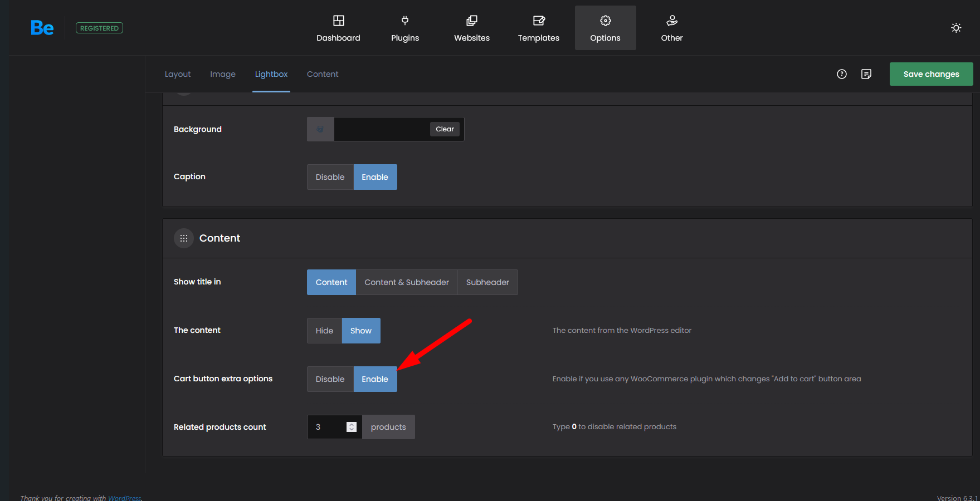Open the Dashboard menu

pyautogui.click(x=338, y=28)
